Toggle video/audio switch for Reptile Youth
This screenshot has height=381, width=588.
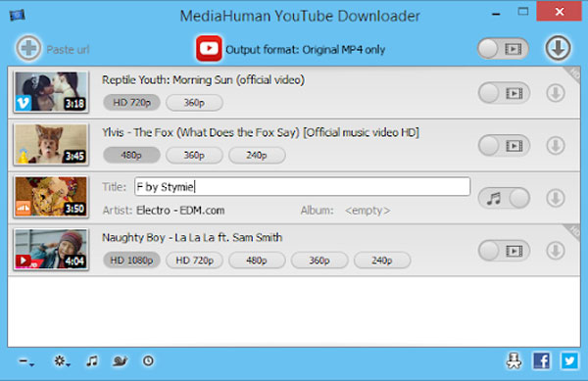pos(504,93)
